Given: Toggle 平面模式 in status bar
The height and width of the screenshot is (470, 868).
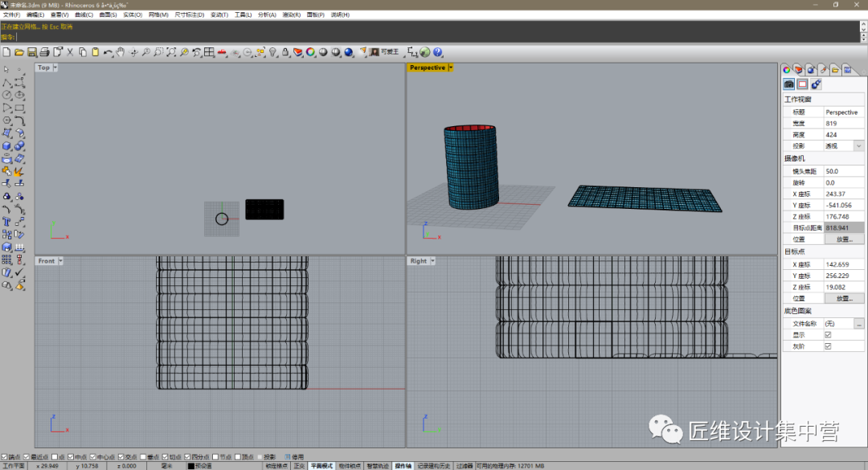Looking at the screenshot, I should point(321,466).
